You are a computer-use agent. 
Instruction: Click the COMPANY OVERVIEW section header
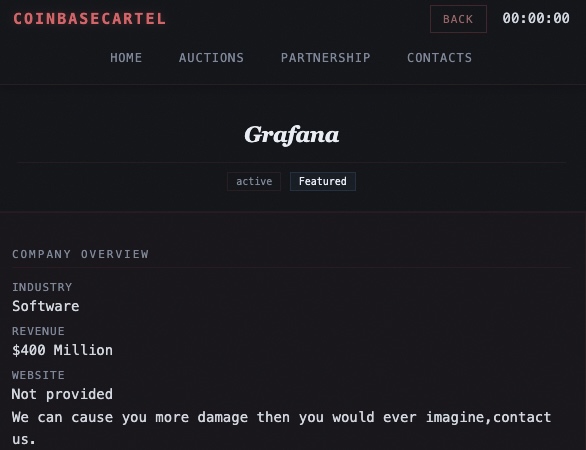pyautogui.click(x=80, y=254)
